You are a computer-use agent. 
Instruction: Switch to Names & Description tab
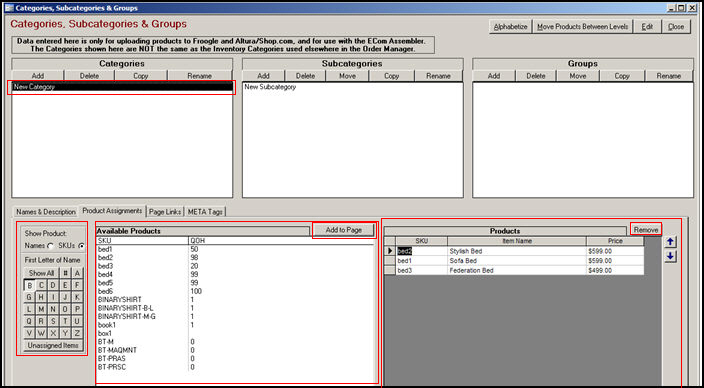click(x=45, y=212)
